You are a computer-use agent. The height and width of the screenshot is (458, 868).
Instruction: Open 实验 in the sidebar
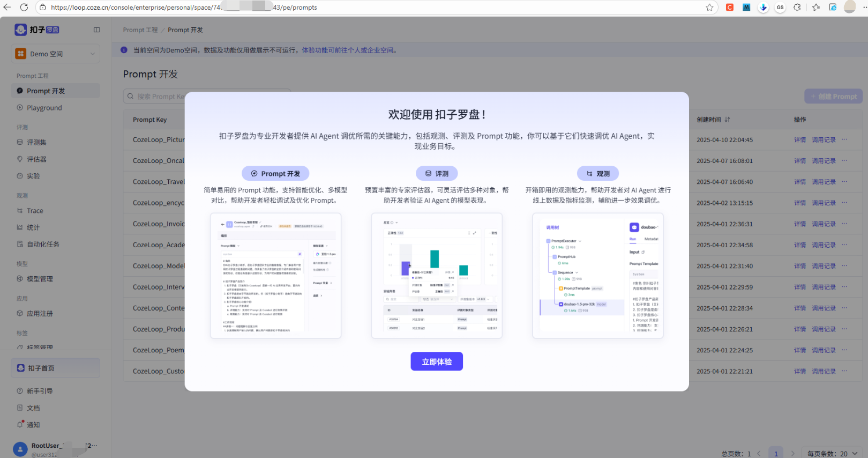[56, 175]
